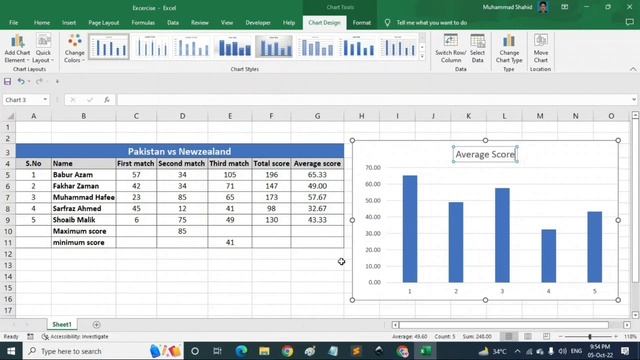Select the Maximum score label cell
Screen dimensions: 640x360
coord(84,231)
